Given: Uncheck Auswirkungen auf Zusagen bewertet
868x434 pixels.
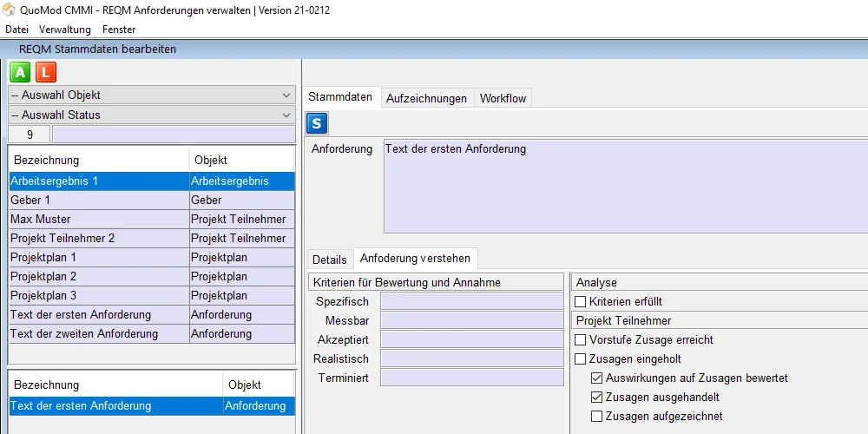Looking at the screenshot, I should [x=596, y=378].
